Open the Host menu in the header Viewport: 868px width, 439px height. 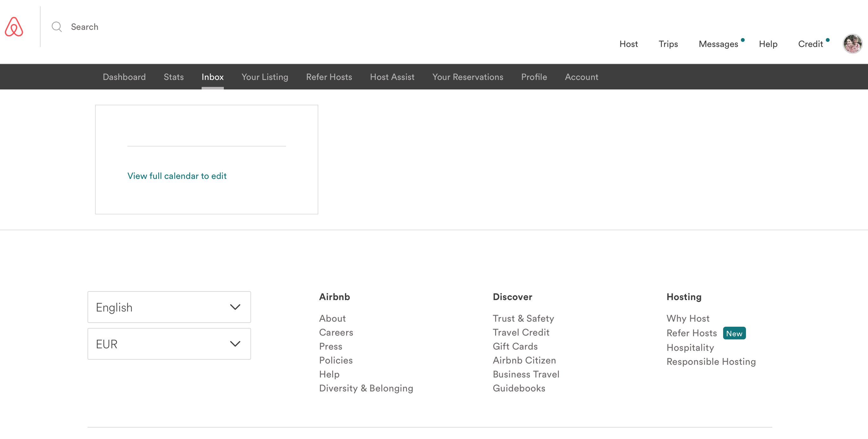click(x=628, y=44)
